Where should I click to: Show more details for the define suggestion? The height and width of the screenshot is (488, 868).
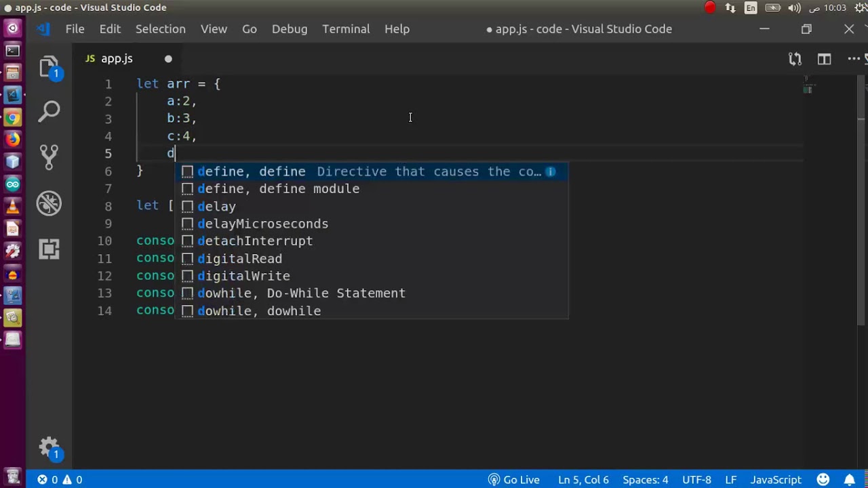point(551,172)
